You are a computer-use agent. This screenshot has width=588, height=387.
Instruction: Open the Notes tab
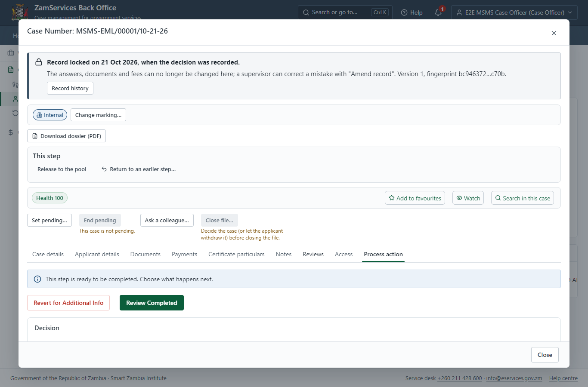point(284,254)
